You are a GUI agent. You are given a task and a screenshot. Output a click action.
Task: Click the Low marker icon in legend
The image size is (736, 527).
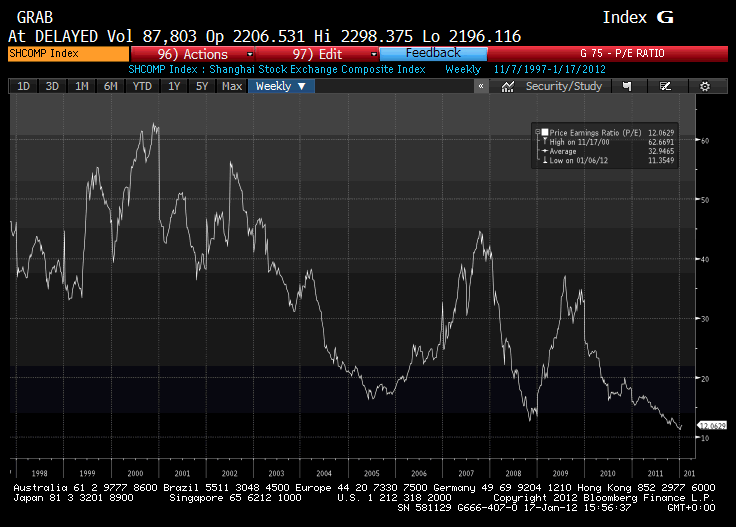point(545,160)
